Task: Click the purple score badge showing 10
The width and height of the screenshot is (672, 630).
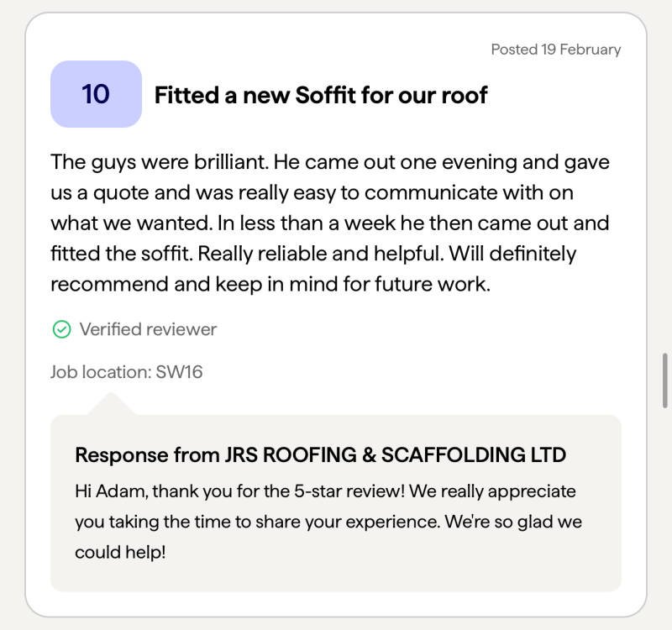Action: click(96, 94)
